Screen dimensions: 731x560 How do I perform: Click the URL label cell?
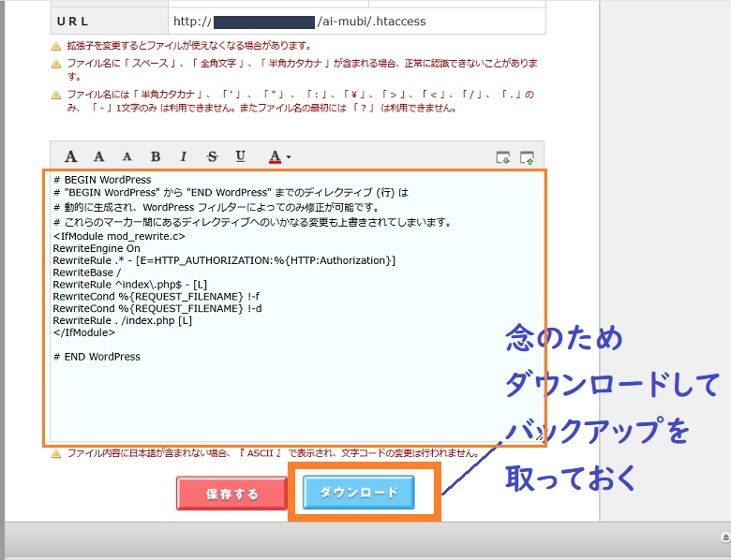110,22
